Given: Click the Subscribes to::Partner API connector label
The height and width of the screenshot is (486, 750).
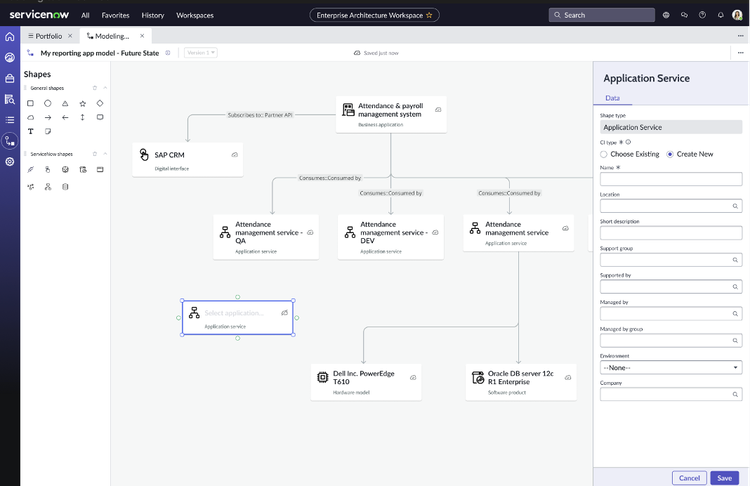Looking at the screenshot, I should click(260, 115).
